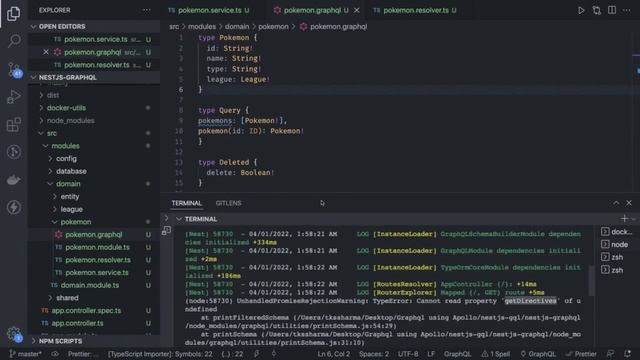Viewport: 640px width, 360px height.
Task: Close the pokemon.graphql tab
Action: [357, 10]
